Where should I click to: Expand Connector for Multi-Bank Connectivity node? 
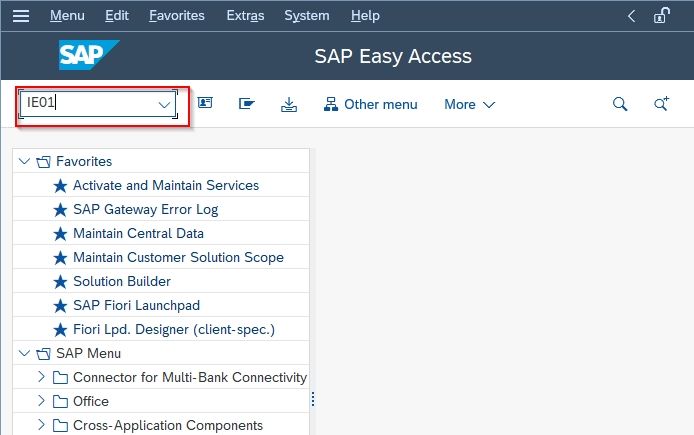41,377
